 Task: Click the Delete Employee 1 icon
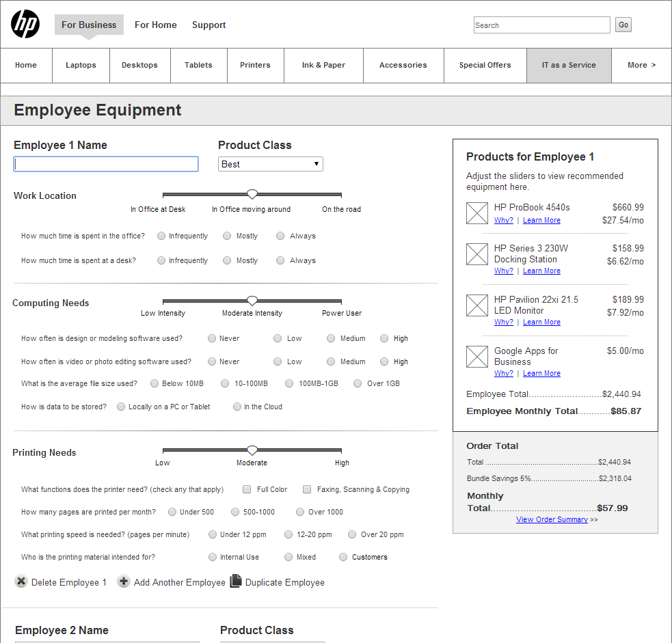point(21,582)
